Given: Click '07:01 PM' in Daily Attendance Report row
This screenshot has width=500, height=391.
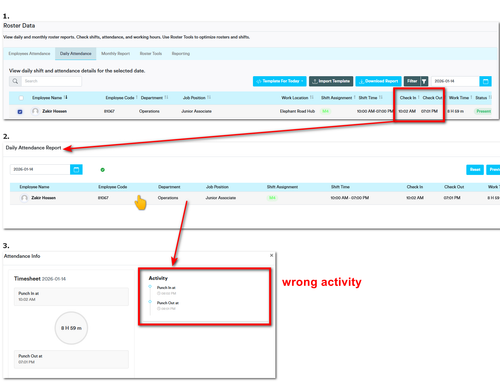Looking at the screenshot, I should pos(452,198).
